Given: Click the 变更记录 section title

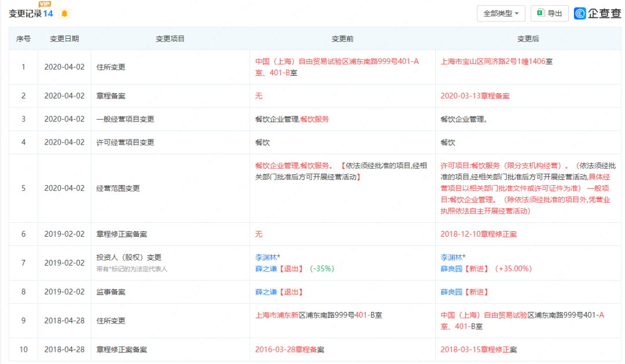Looking at the screenshot, I should [x=24, y=13].
